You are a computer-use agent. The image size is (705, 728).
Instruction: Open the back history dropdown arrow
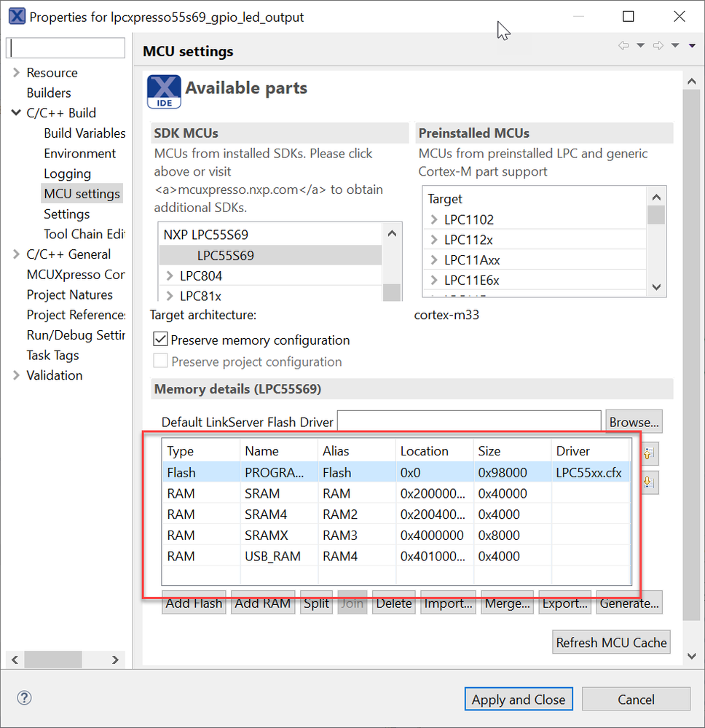[640, 45]
